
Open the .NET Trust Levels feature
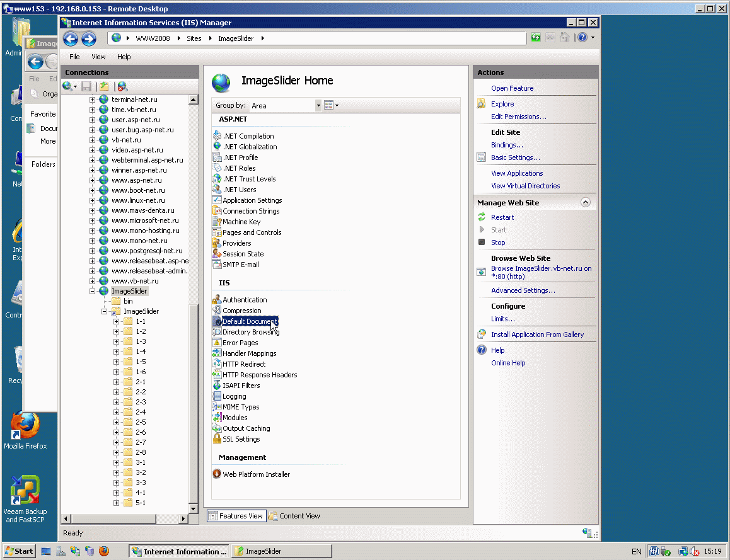point(245,179)
